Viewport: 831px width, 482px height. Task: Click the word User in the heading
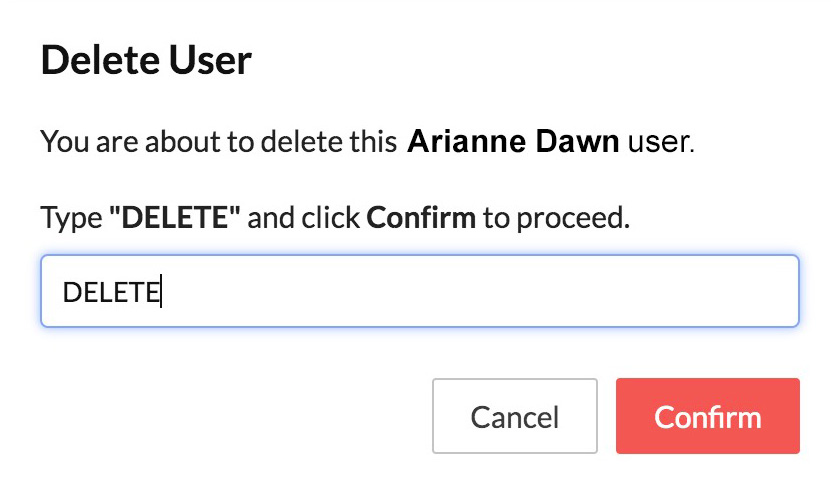pos(210,60)
